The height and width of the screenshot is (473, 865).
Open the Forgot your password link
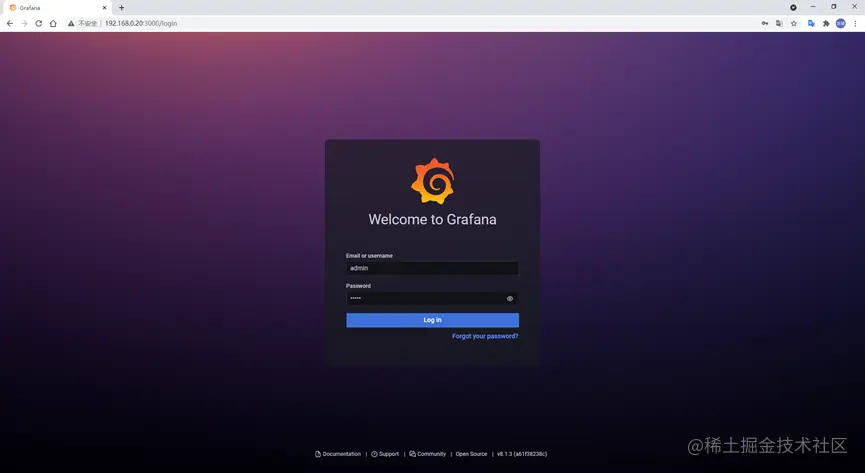pyautogui.click(x=485, y=336)
